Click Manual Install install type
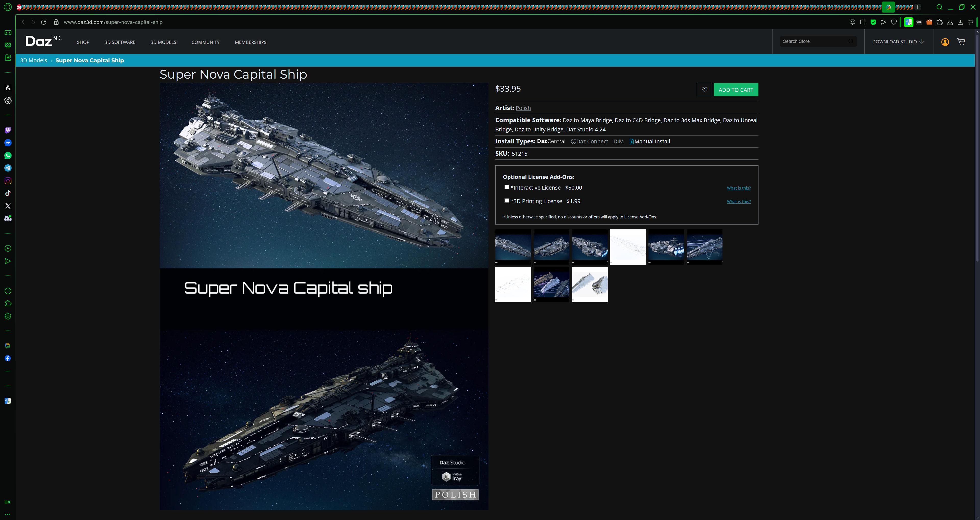Viewport: 980px width, 520px height. tap(650, 142)
